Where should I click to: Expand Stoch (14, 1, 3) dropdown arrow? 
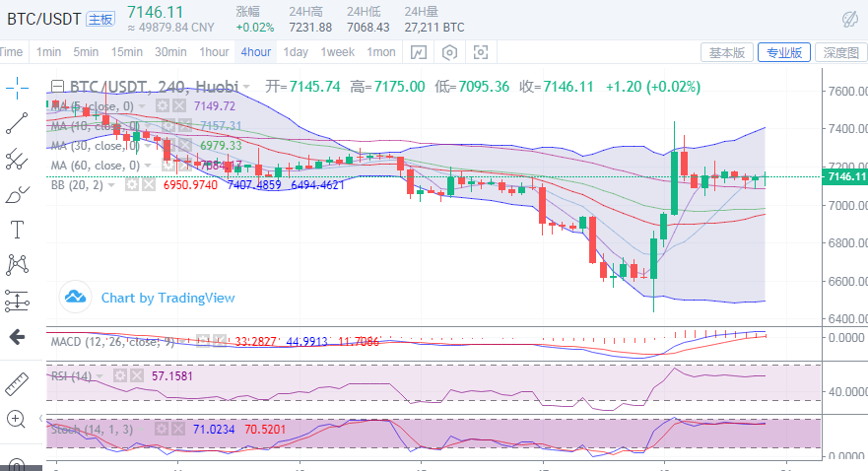pos(141,430)
